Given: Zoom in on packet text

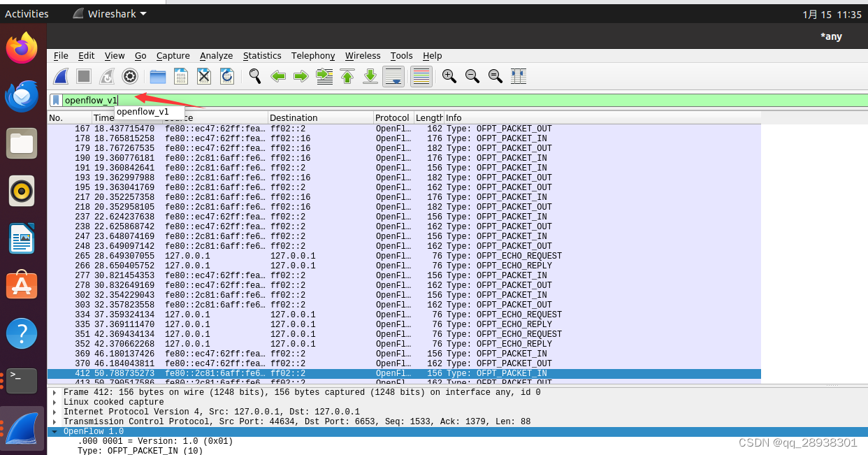Looking at the screenshot, I should point(449,76).
